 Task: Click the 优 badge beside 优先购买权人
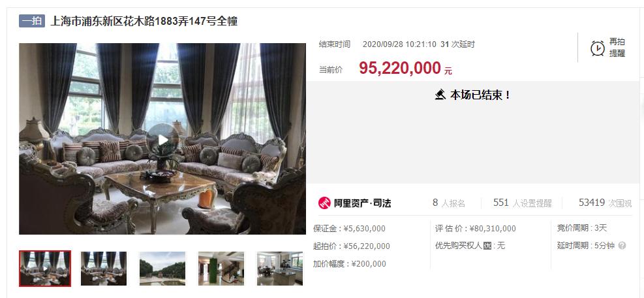coord(487,246)
